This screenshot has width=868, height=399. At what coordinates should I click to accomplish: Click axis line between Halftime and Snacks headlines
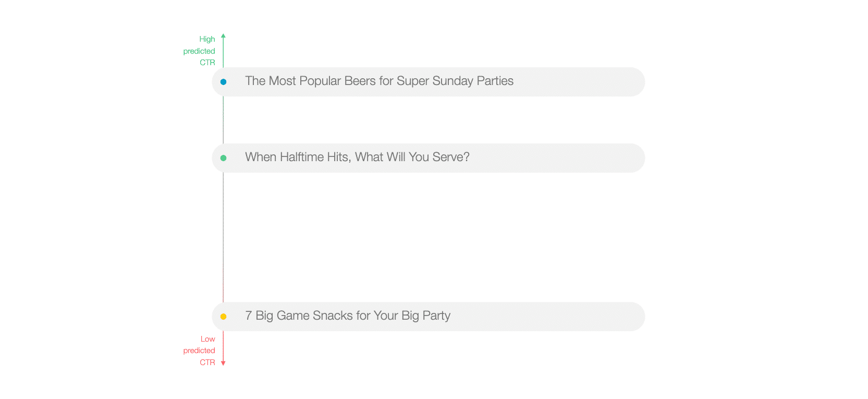(223, 237)
